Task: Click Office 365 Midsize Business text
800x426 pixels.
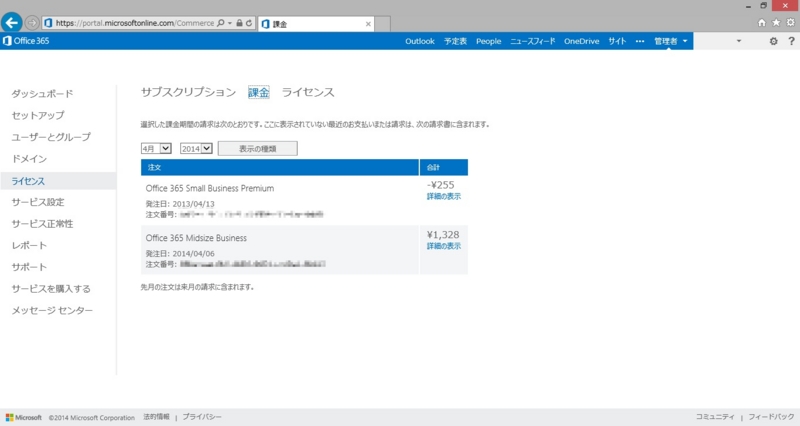Action: point(196,238)
